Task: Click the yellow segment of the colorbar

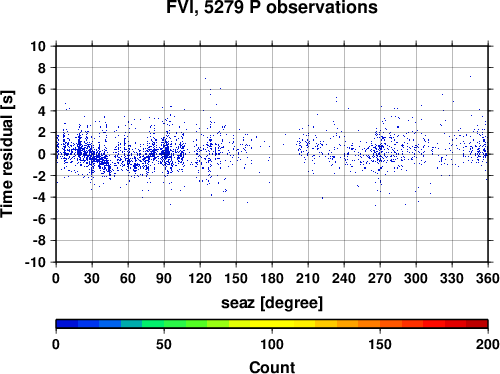Action: coord(272,324)
